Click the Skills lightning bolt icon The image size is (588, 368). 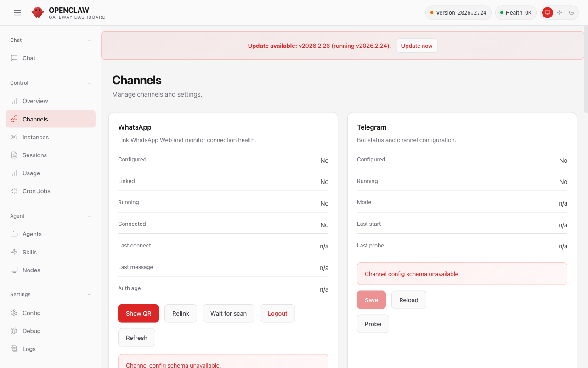pos(14,252)
